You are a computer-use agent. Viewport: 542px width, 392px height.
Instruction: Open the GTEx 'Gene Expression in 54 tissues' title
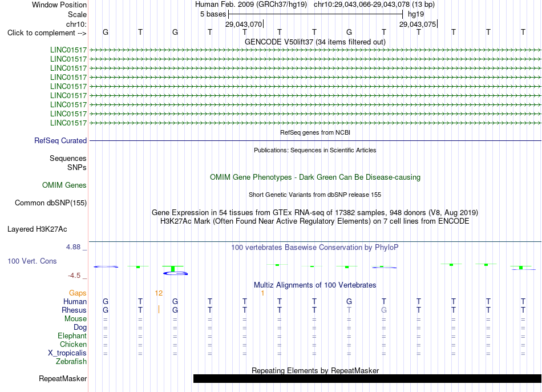coord(315,213)
